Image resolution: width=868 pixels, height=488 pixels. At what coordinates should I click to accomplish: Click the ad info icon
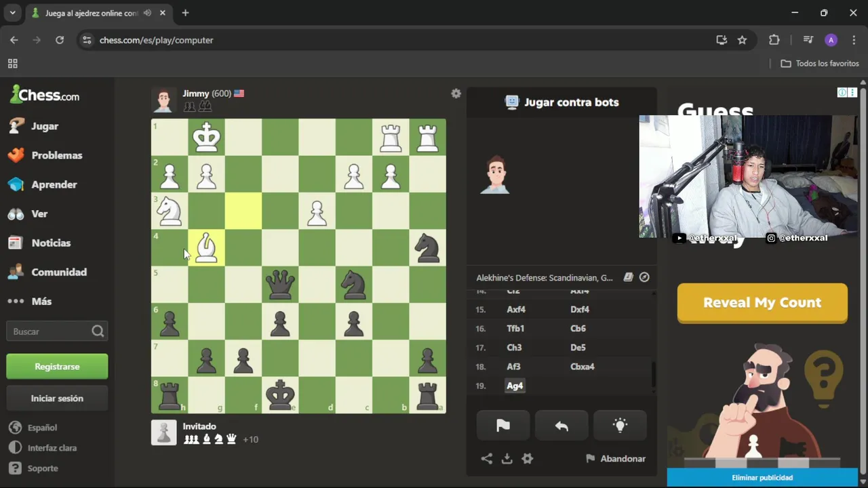point(842,92)
